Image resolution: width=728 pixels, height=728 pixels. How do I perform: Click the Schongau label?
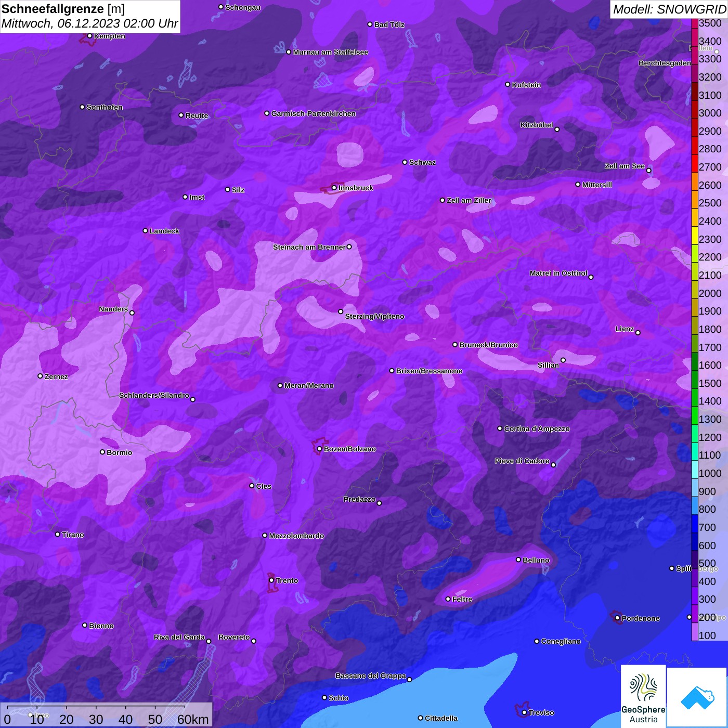[x=242, y=7]
